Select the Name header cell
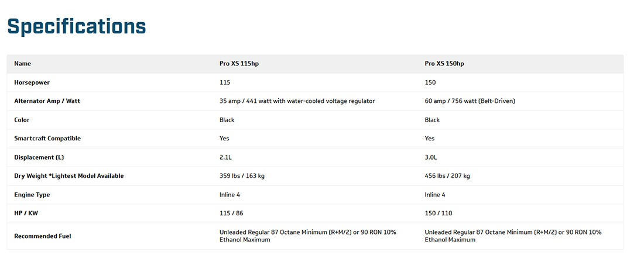The height and width of the screenshot is (269, 644). pos(23,64)
